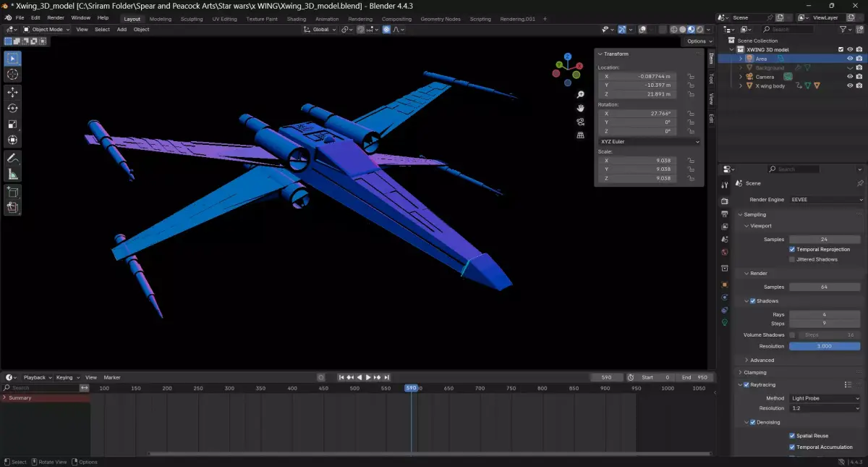
Task: Click the viewport Samples 24 field
Action: 824,239
